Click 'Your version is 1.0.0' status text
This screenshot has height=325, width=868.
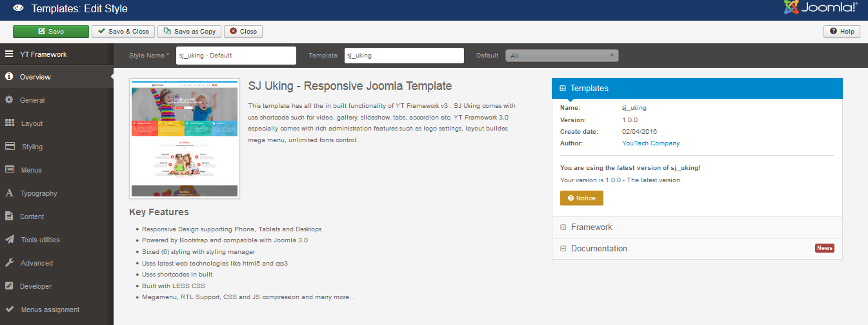pyautogui.click(x=621, y=180)
